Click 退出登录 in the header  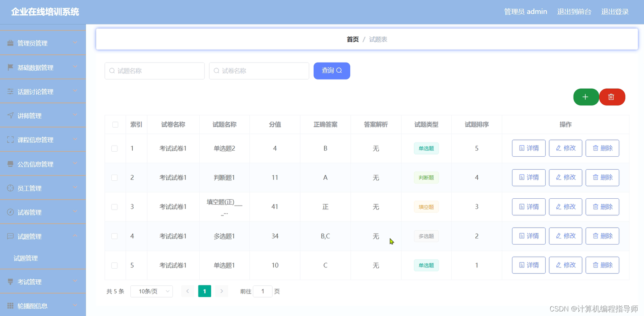point(615,12)
